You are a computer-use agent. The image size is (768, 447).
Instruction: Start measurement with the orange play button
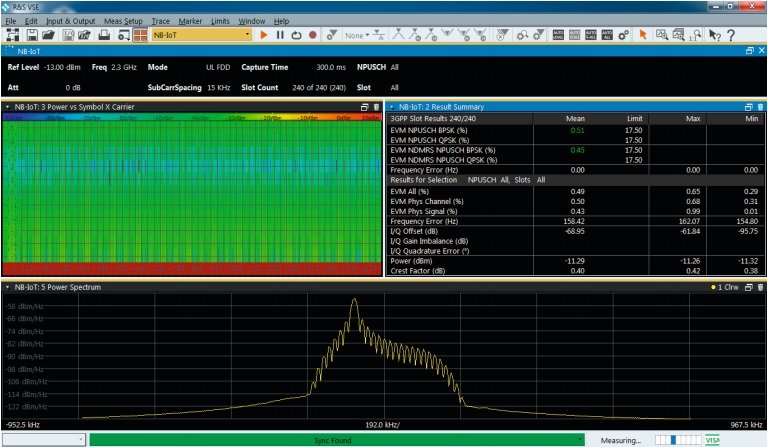[x=264, y=35]
